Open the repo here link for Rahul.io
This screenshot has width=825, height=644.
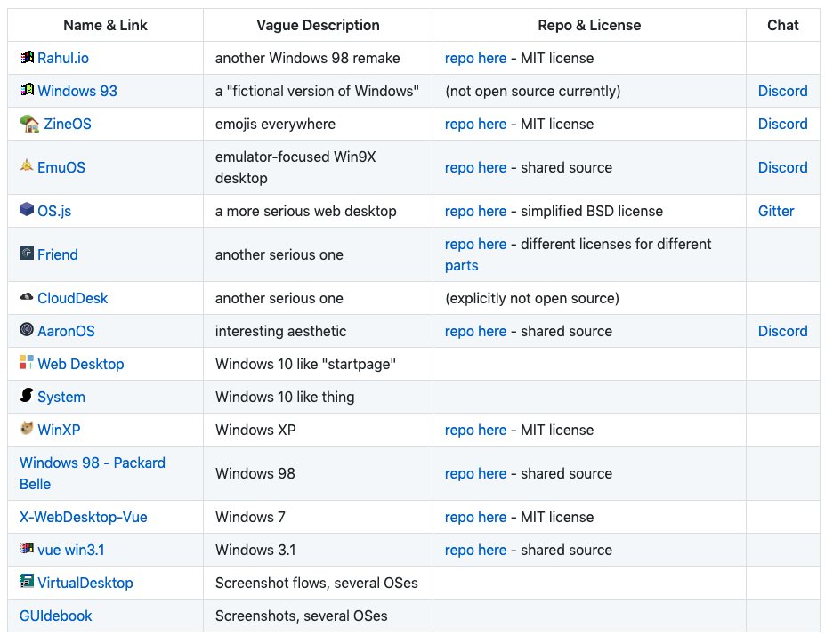pos(475,59)
